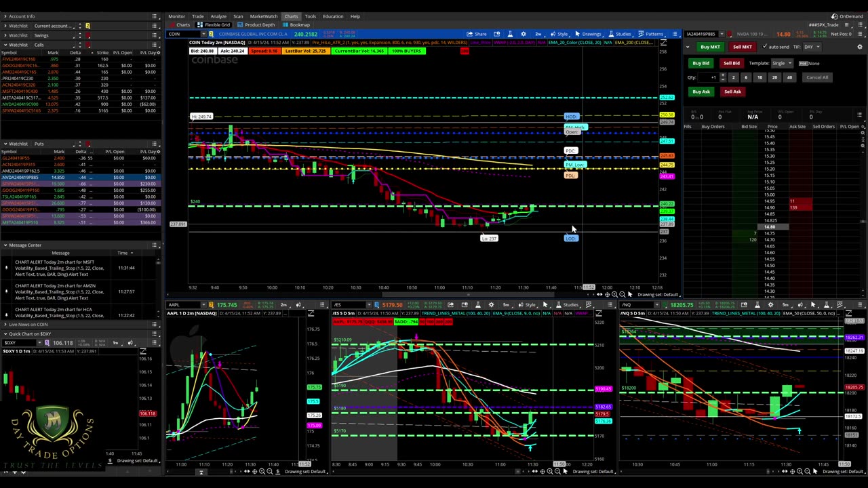868x488 pixels.
Task: Increase quantity with the plus stepper
Action: click(x=722, y=76)
